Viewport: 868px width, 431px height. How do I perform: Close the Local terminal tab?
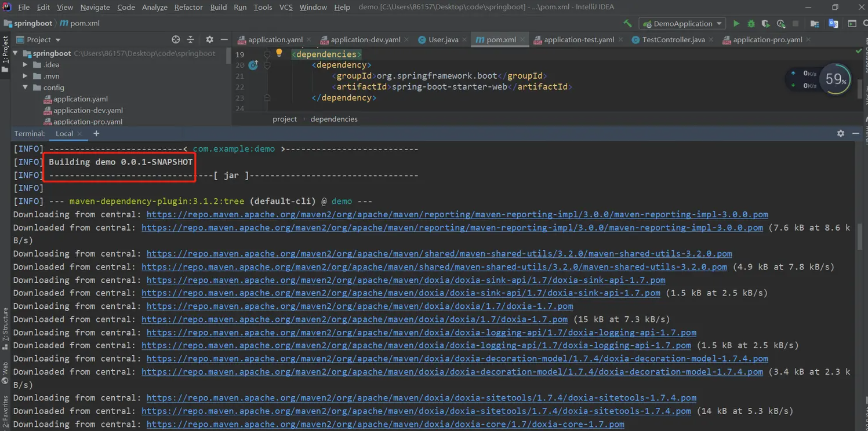click(x=79, y=134)
